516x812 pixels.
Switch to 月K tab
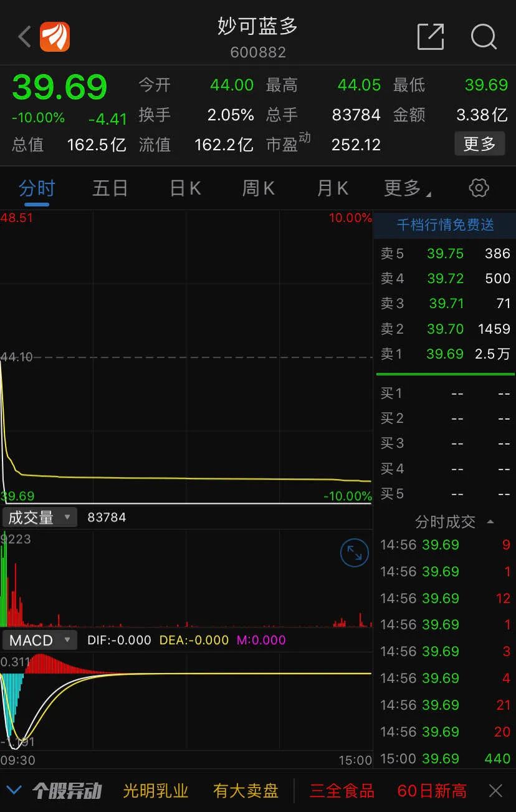[332, 188]
